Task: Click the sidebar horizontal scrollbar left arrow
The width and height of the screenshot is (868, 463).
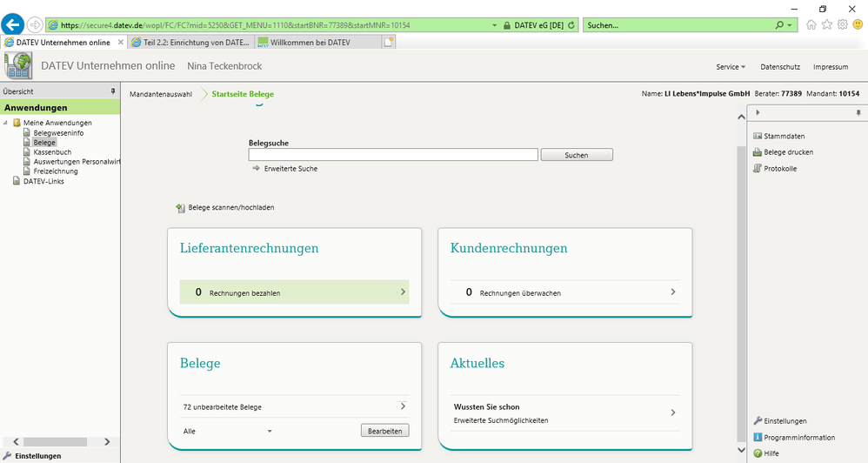Action: (x=16, y=441)
